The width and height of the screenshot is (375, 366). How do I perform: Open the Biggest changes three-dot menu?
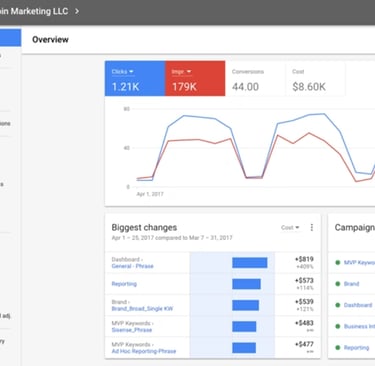pos(312,227)
